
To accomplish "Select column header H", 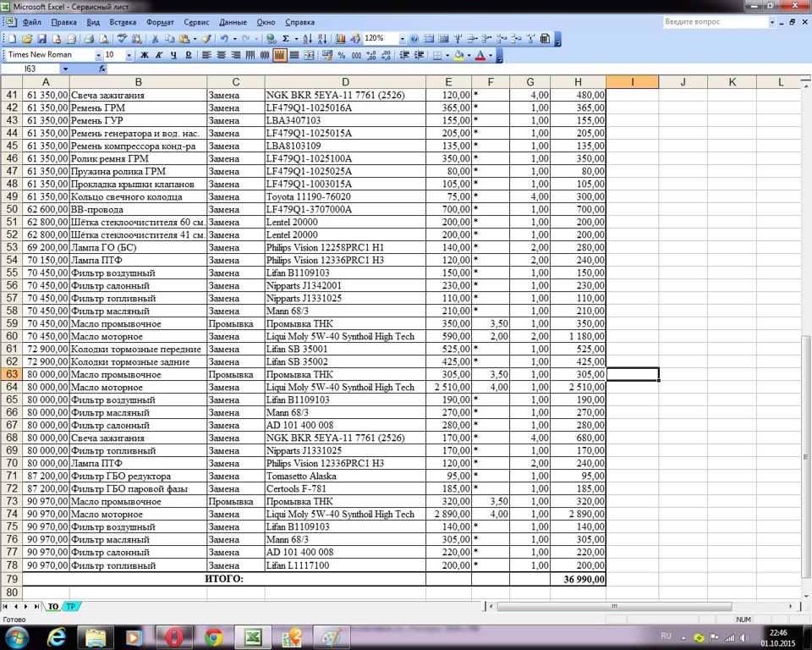I will click(x=578, y=82).
